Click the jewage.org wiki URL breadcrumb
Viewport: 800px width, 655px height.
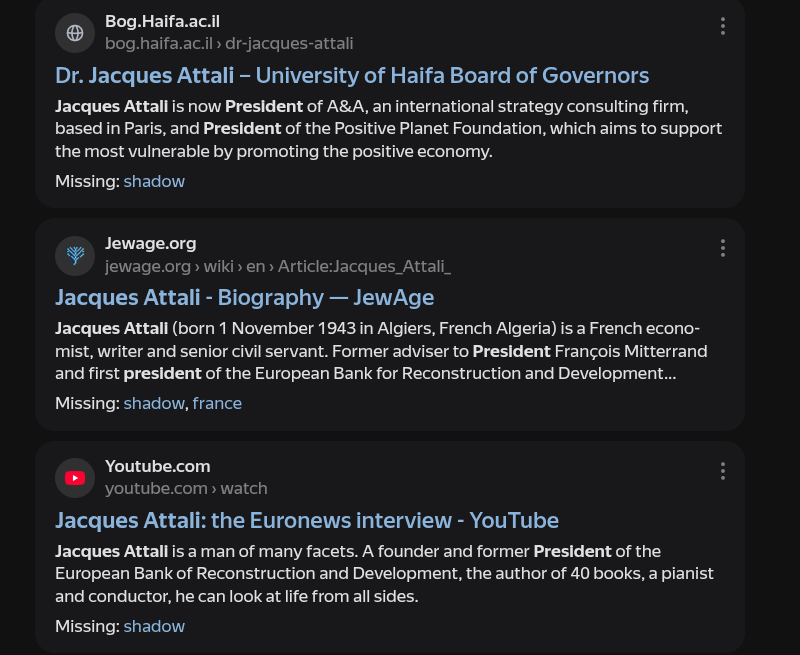tap(278, 266)
